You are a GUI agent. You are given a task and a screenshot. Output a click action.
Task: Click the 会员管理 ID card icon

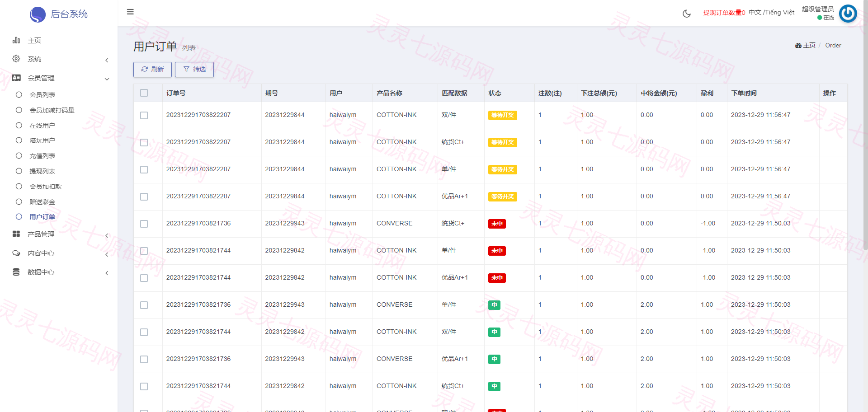coord(16,78)
